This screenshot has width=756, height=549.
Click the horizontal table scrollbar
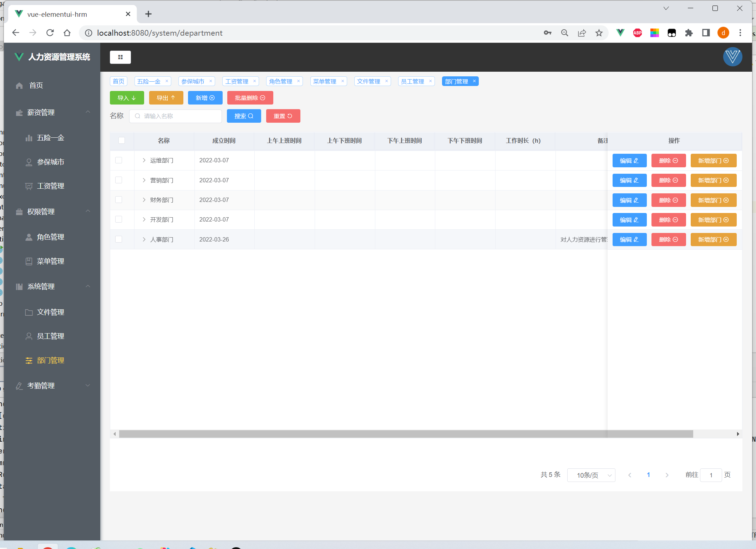click(x=406, y=434)
